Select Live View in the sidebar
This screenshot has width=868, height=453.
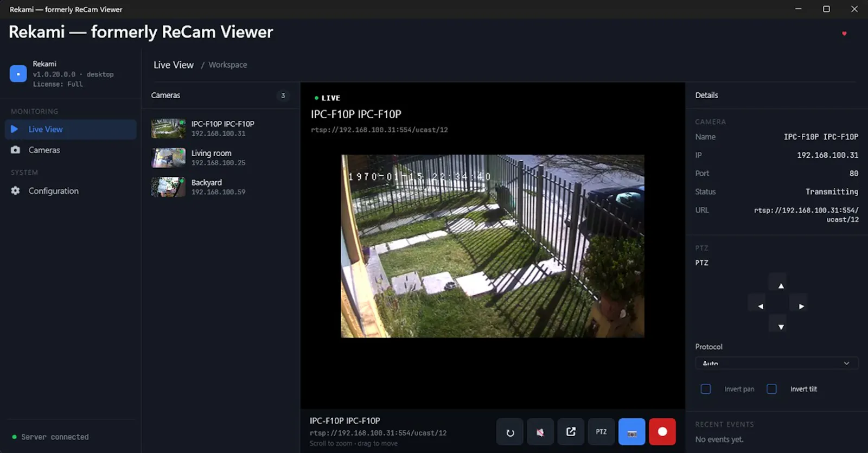tap(71, 129)
